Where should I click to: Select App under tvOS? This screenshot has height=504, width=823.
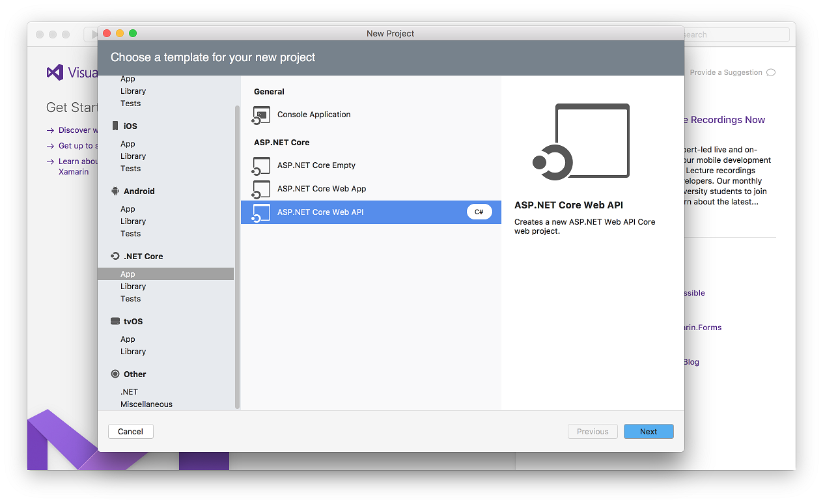[x=128, y=339]
